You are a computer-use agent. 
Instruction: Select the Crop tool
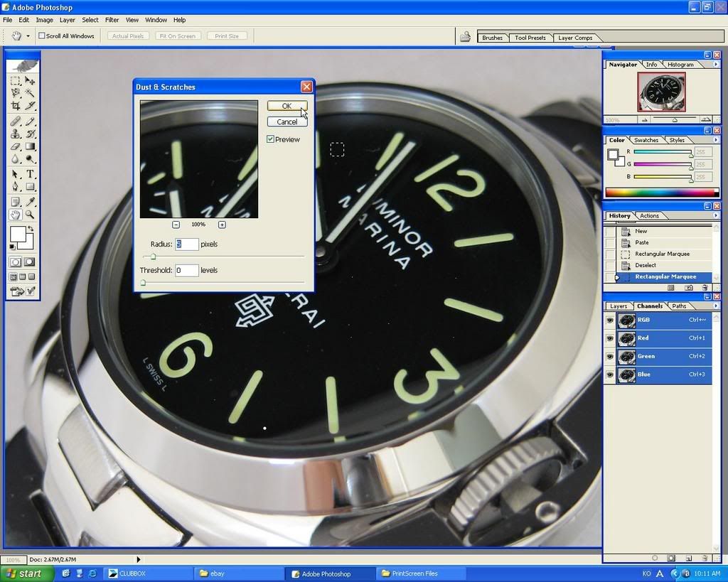[x=16, y=105]
